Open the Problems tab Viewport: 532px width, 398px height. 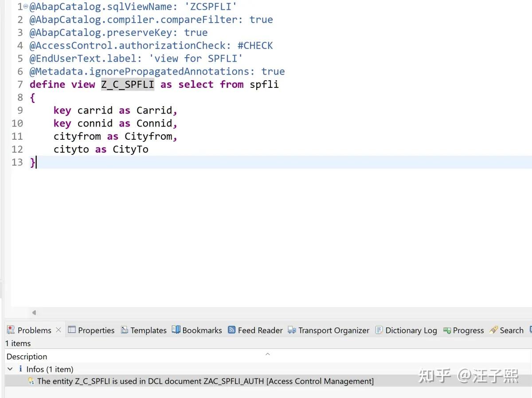pos(34,330)
